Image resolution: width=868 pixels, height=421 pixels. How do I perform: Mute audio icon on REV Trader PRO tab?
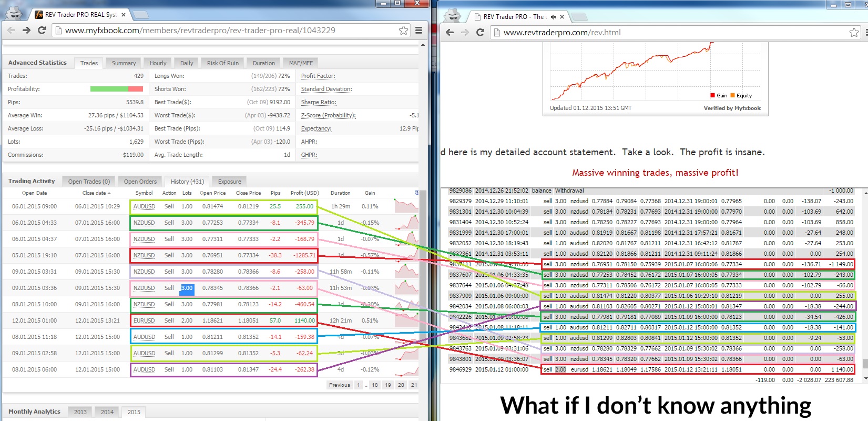(x=553, y=17)
